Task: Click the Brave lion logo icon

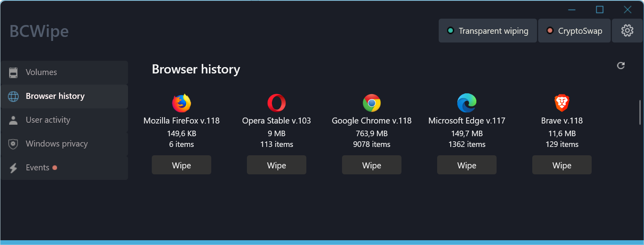Action: (562, 103)
